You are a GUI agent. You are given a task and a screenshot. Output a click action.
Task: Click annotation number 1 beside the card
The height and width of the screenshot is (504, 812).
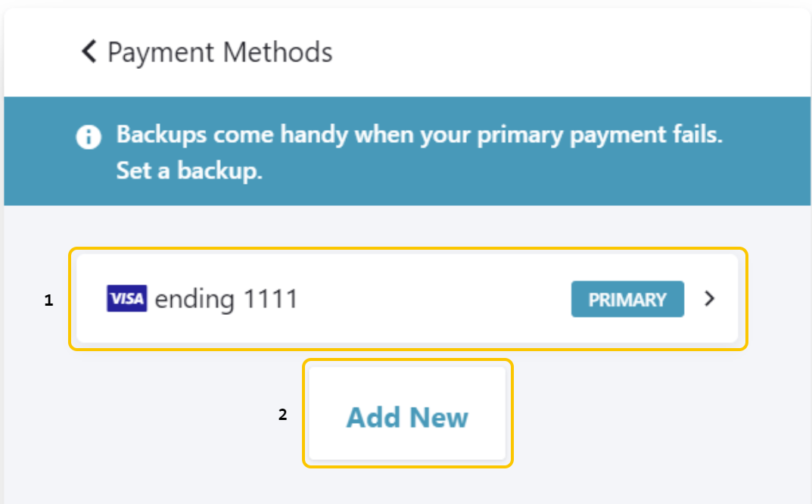tap(48, 300)
